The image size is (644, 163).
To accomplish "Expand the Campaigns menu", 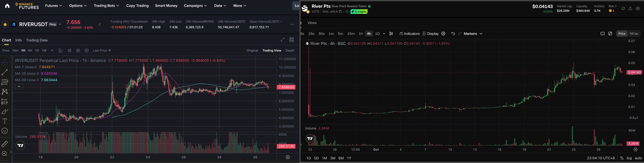I will coord(195,5).
